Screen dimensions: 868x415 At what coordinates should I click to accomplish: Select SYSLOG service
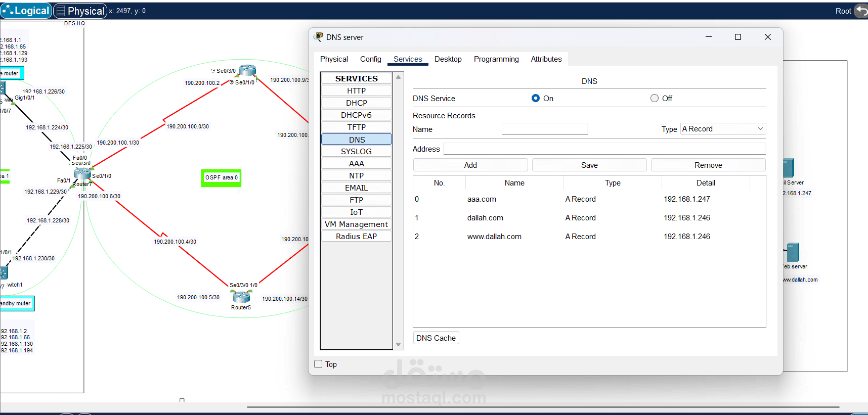click(x=357, y=151)
